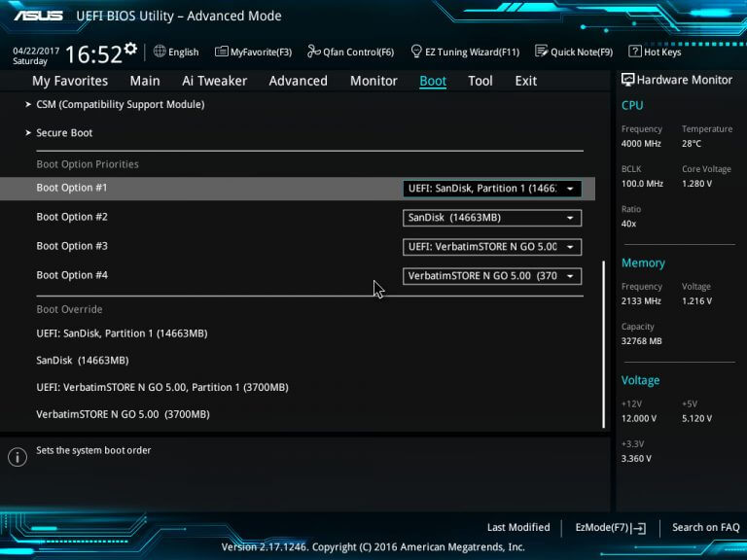
Task: Click the CPU Frequency 4000 MHz value
Action: [641, 143]
